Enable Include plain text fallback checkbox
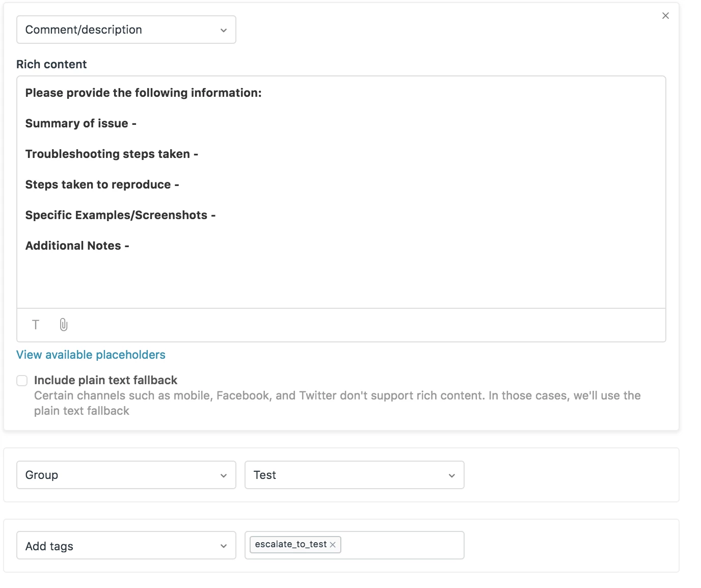The height and width of the screenshot is (588, 701). point(22,381)
